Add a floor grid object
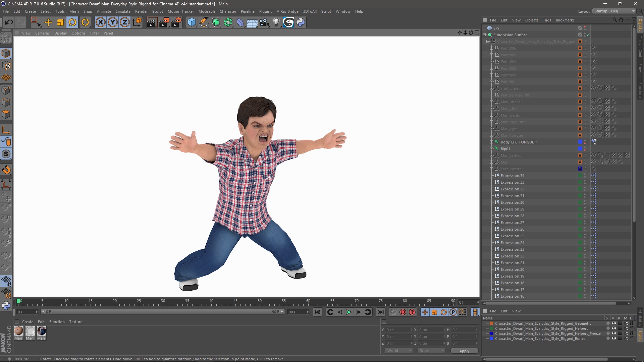Screen dimensions: 644x362 point(252,22)
